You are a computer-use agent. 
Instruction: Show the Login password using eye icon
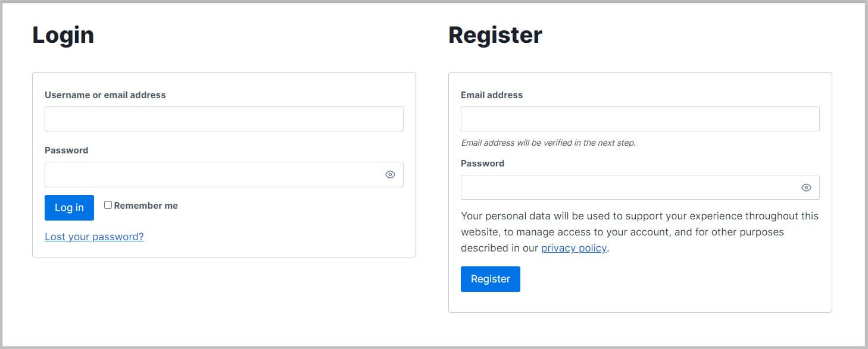(390, 175)
